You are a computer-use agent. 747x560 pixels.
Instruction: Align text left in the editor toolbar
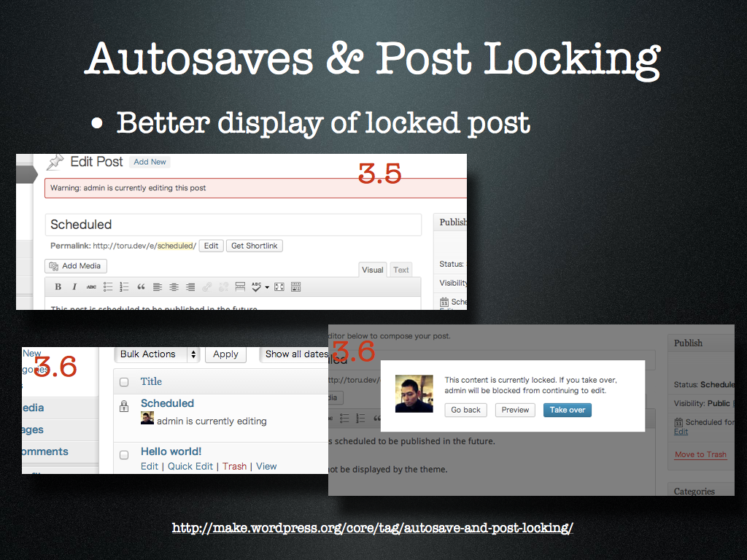coord(158,287)
